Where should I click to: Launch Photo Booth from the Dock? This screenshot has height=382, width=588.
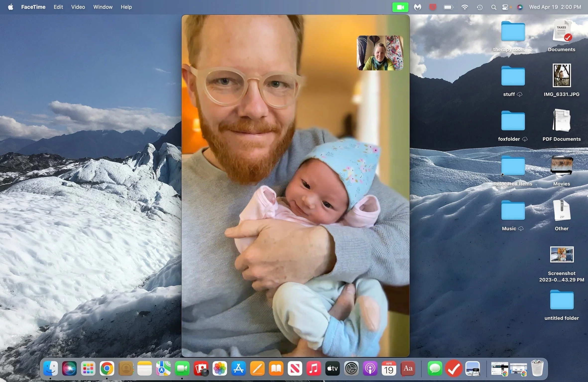pyautogui.click(x=201, y=368)
